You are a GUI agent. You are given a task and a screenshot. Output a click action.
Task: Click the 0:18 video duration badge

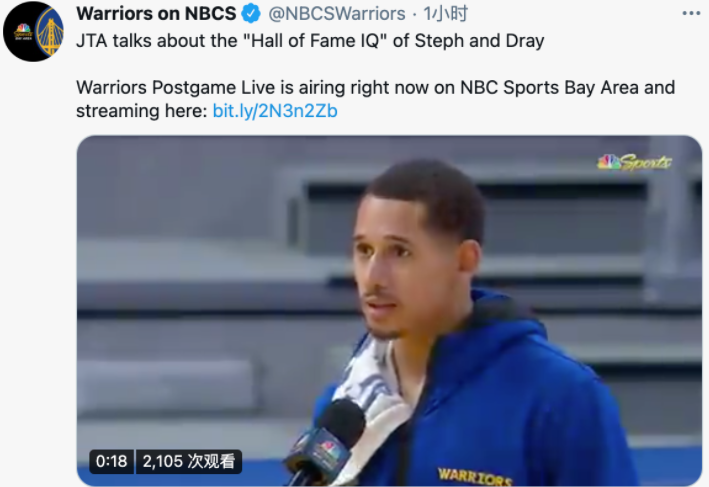111,461
